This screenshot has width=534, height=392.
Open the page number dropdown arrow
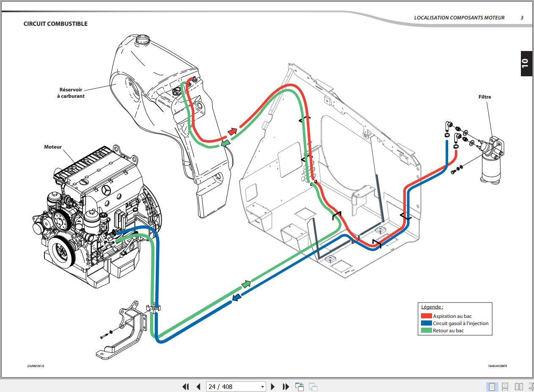coord(262,387)
